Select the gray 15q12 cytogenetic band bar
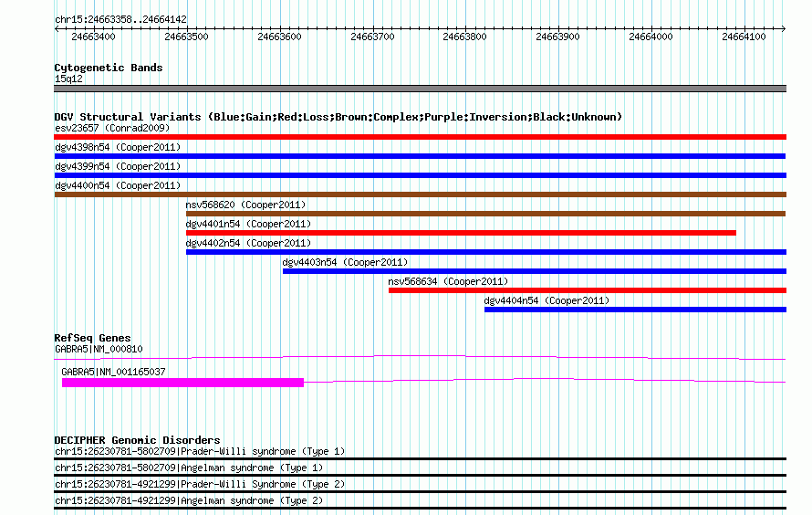 coord(420,89)
